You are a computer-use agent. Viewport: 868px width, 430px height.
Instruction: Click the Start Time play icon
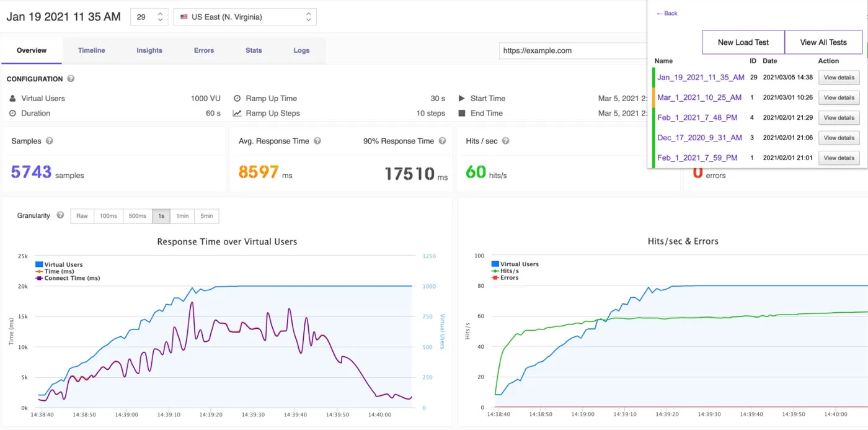point(462,99)
